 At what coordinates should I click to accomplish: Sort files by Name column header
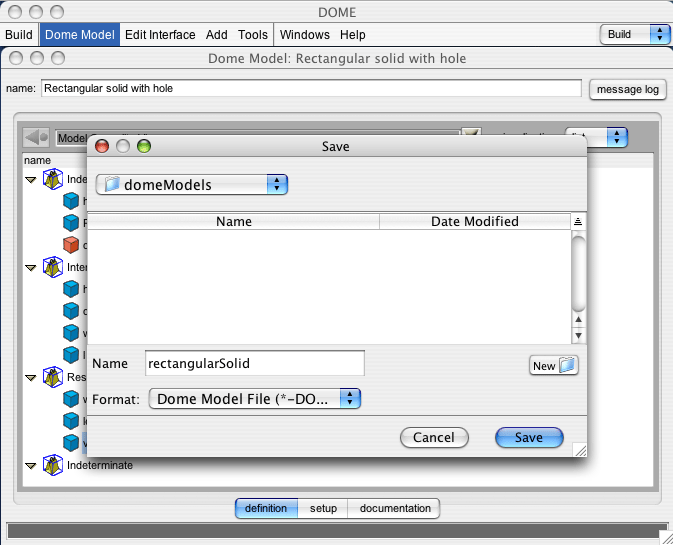pos(233,221)
